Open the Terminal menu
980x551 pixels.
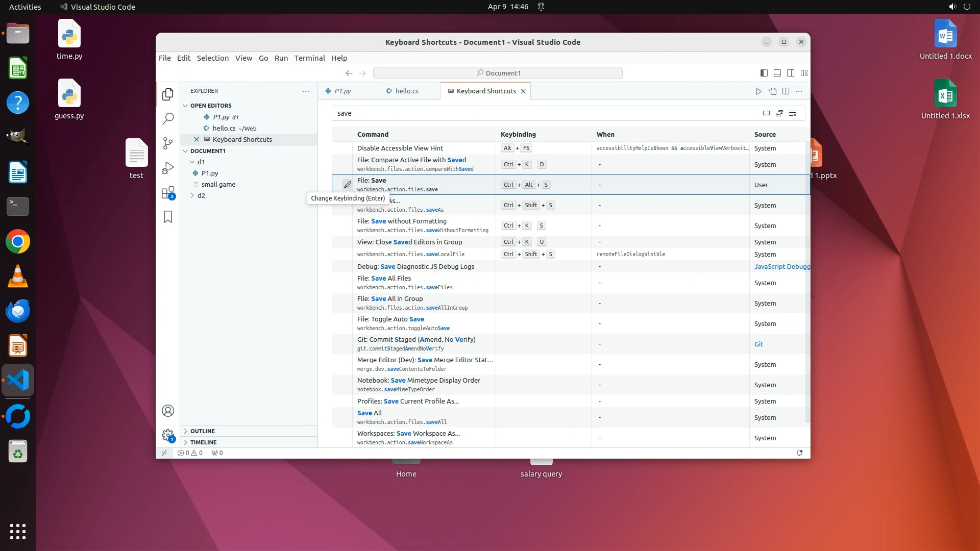pos(309,58)
